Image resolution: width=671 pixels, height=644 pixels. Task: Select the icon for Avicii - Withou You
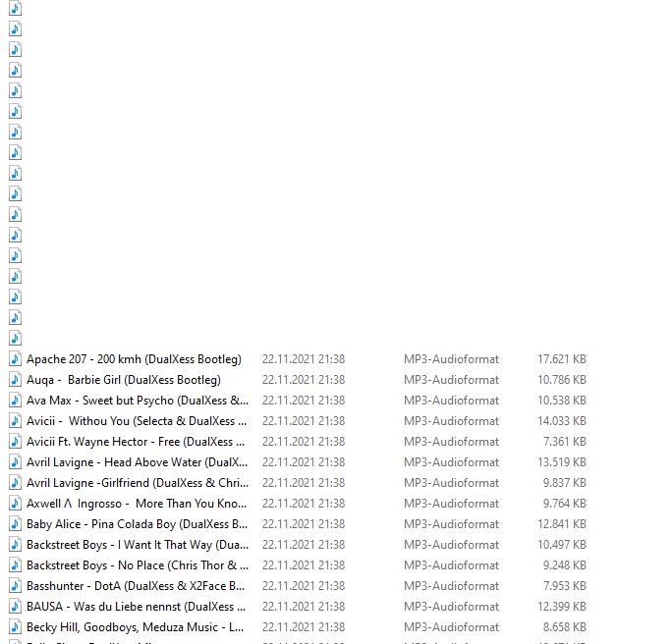15,420
